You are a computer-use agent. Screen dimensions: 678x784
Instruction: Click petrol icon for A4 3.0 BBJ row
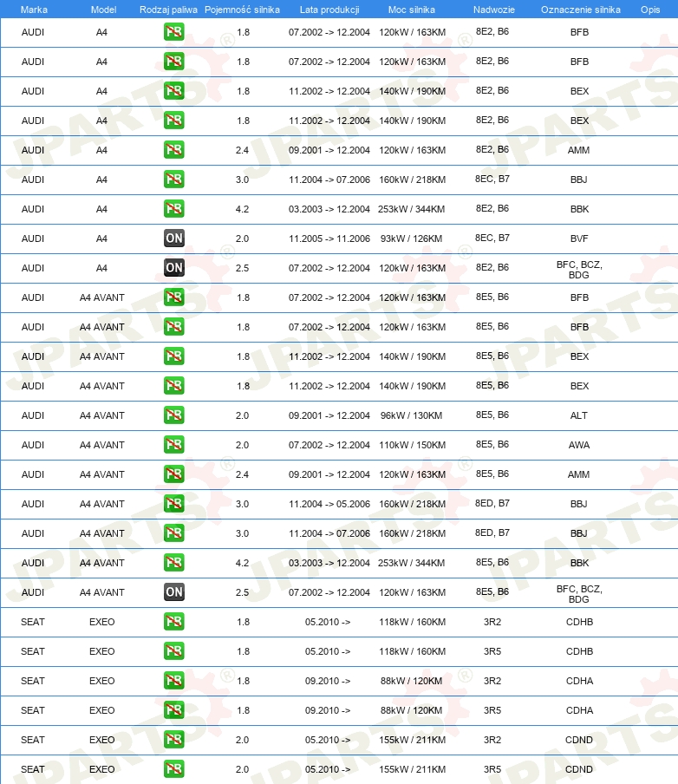(x=174, y=179)
